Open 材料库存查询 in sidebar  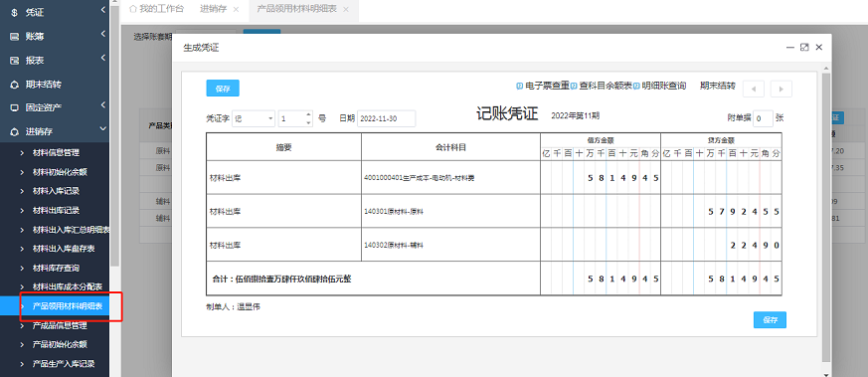coord(56,269)
